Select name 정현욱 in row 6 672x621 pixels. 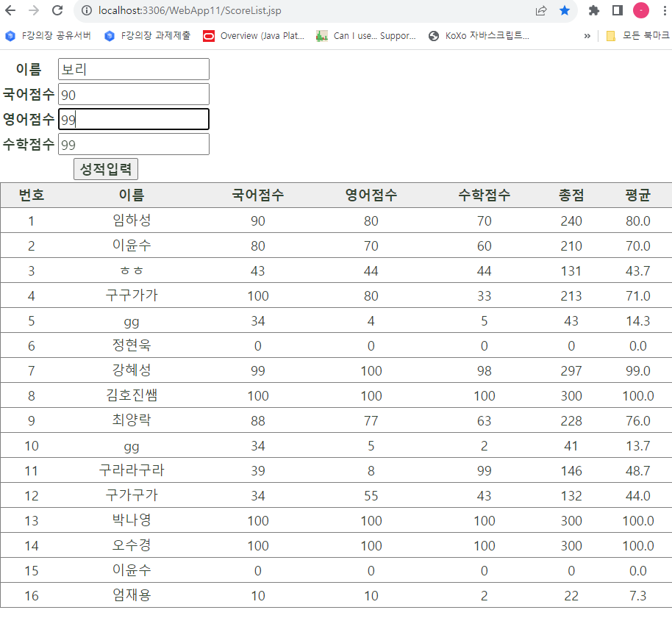pyautogui.click(x=132, y=345)
